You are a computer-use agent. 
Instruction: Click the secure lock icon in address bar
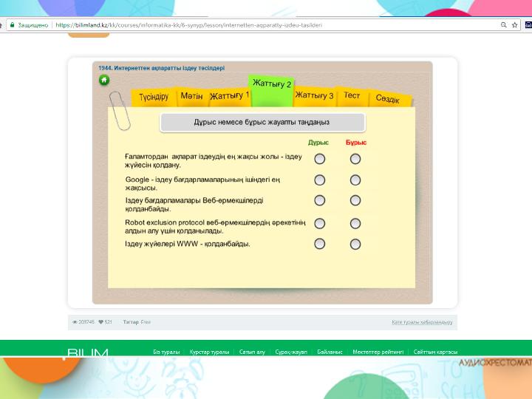click(x=13, y=25)
